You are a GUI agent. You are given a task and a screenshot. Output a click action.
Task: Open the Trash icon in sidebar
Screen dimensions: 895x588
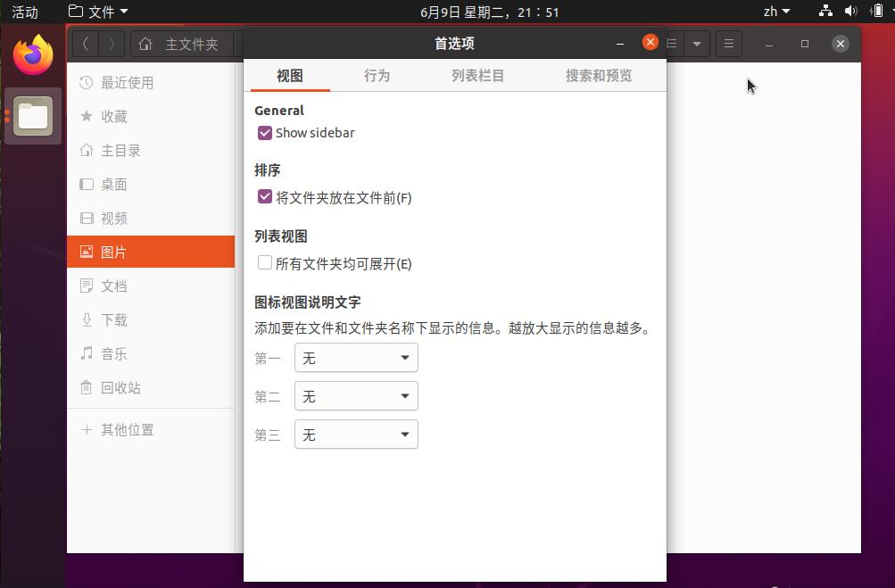coord(87,388)
